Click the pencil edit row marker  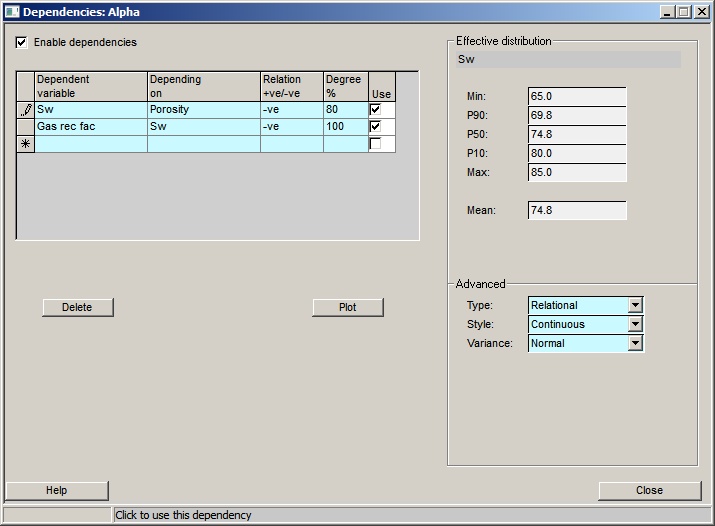(x=26, y=110)
